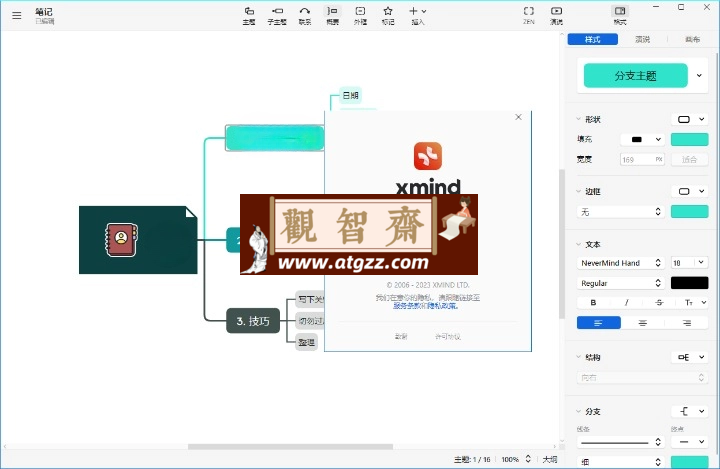Select the highlighted turquoise branch topic
720x469 pixels.
(x=275, y=138)
